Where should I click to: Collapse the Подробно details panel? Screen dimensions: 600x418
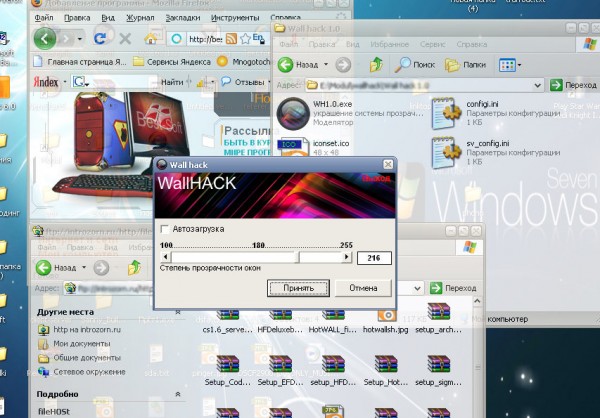point(177,394)
